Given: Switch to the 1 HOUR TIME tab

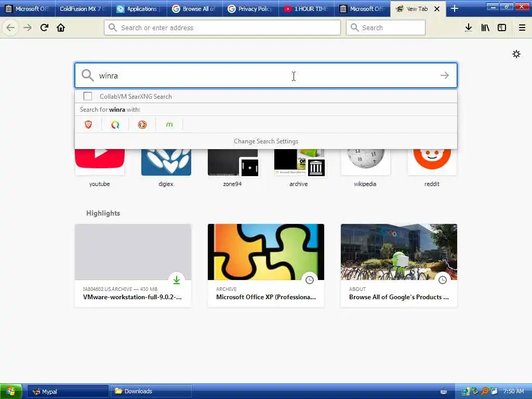Looking at the screenshot, I should [x=307, y=9].
